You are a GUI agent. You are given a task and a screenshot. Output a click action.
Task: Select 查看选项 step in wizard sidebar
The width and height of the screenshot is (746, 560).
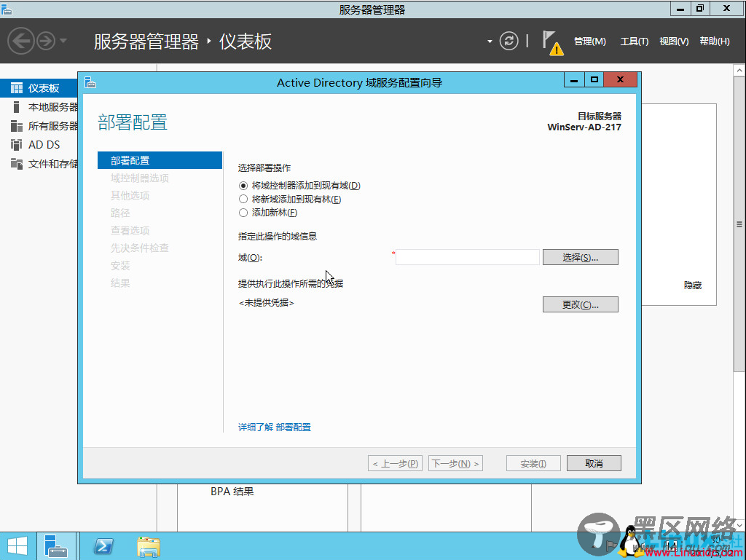click(130, 231)
